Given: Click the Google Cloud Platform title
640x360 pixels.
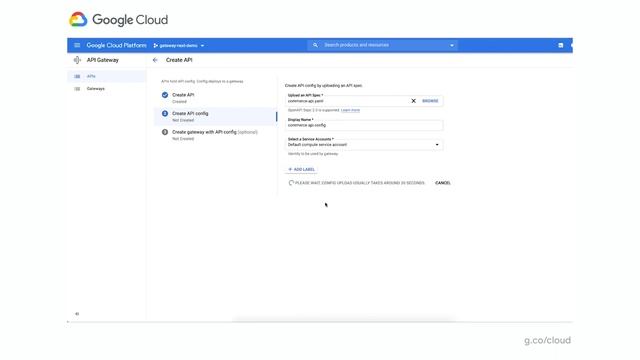Looking at the screenshot, I should [x=116, y=45].
